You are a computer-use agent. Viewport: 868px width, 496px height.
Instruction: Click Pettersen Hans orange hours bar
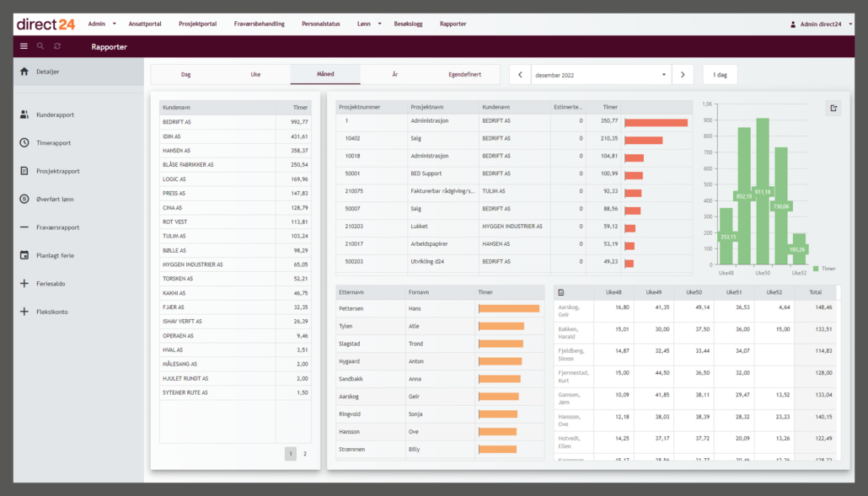(x=509, y=308)
